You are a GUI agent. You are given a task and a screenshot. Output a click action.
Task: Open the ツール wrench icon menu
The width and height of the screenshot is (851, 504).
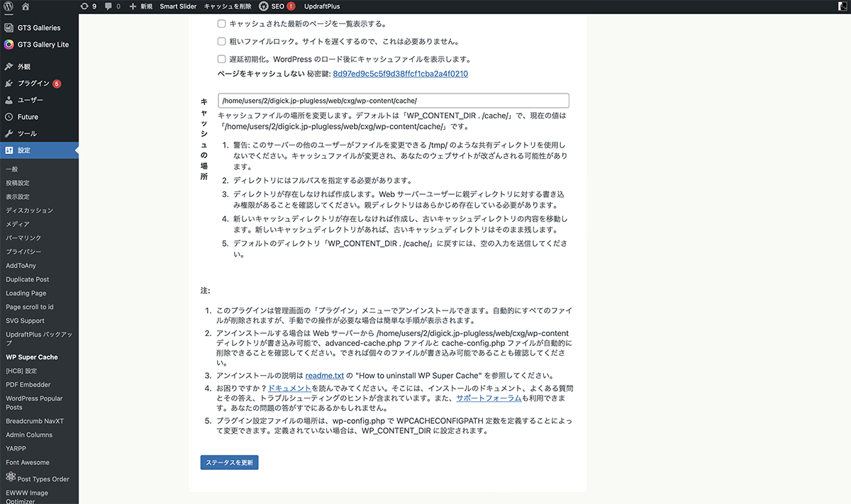(9, 133)
